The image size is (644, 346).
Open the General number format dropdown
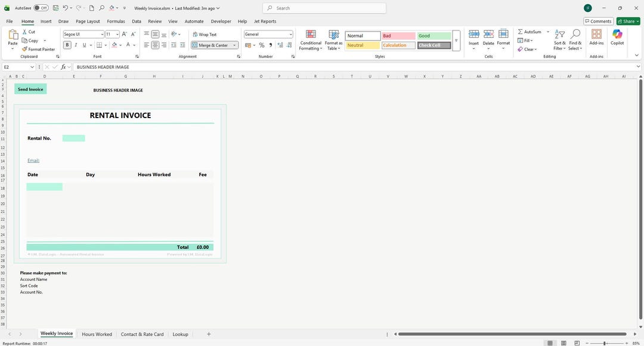pyautogui.click(x=290, y=35)
